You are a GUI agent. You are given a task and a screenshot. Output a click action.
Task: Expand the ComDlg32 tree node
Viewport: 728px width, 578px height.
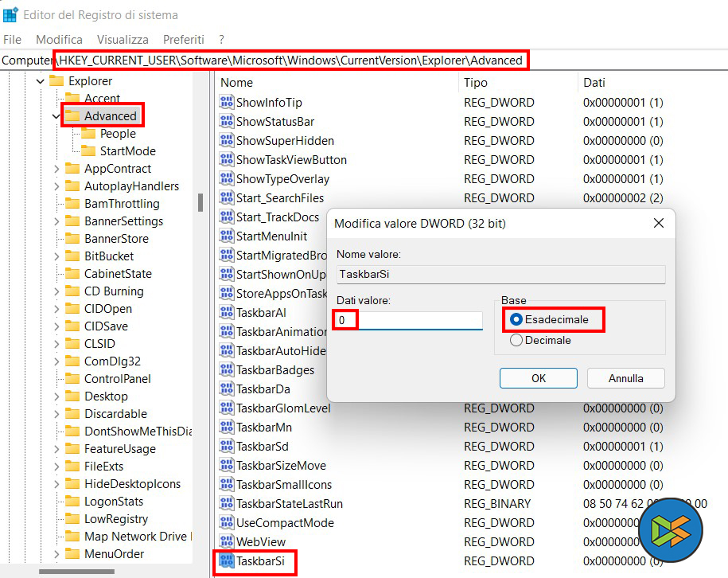tap(56, 361)
